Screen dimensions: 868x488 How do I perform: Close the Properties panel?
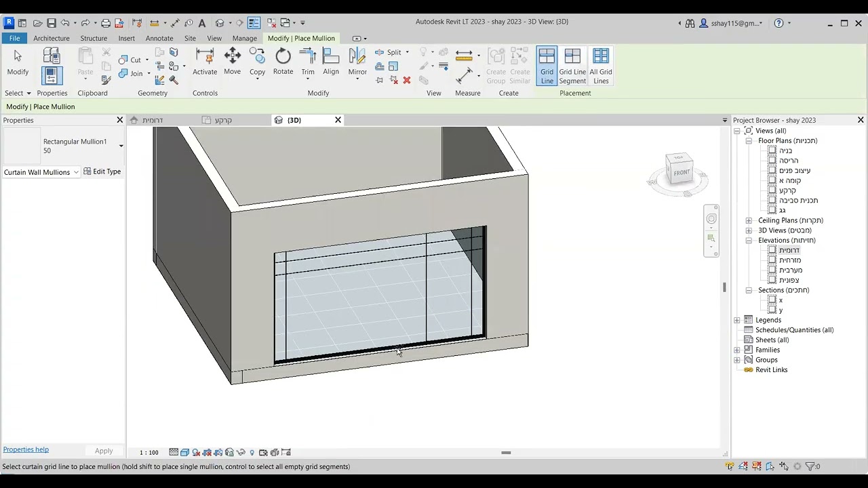(x=120, y=120)
